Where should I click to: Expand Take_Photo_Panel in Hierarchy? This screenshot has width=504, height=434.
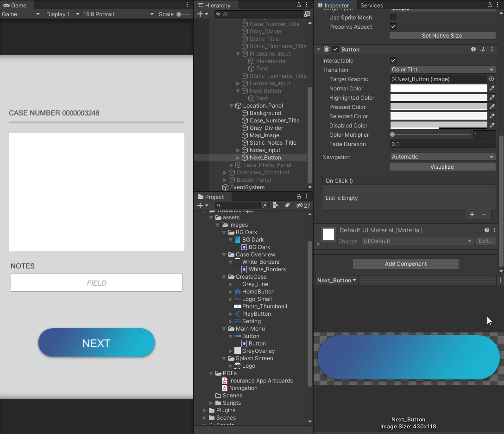point(232,165)
